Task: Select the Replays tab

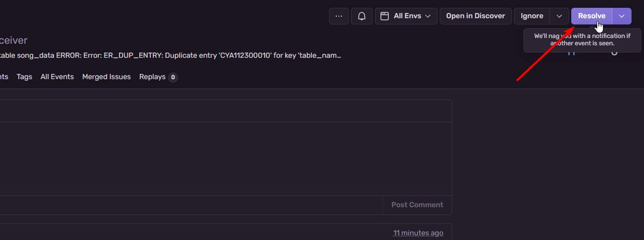Action: tap(152, 77)
